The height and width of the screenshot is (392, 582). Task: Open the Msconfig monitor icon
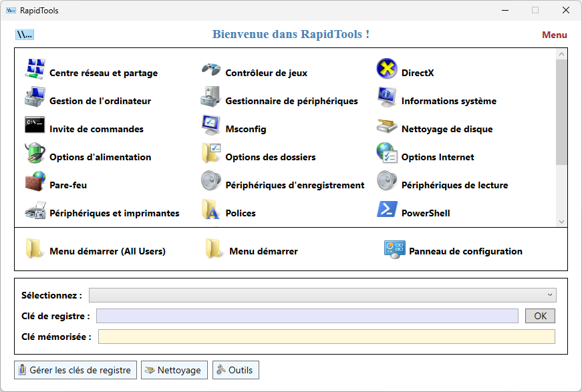(211, 125)
